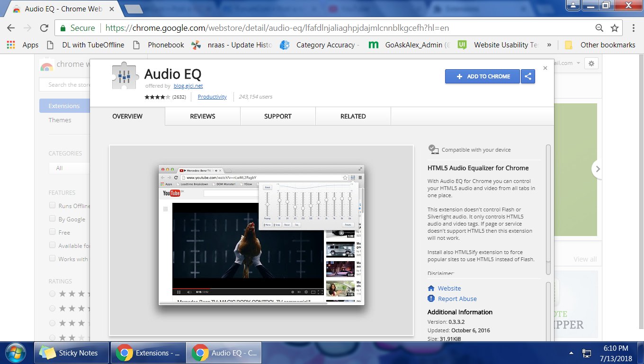Click the Search the store input field

[x=65, y=85]
